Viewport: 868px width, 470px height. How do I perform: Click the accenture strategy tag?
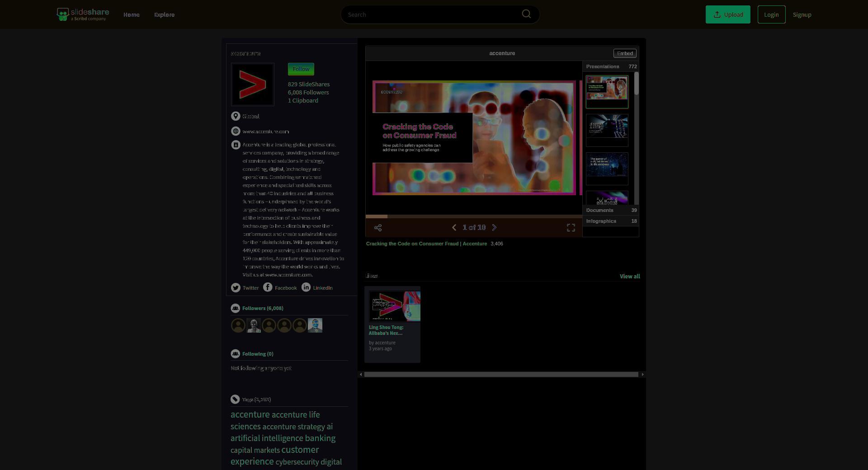[x=293, y=427]
